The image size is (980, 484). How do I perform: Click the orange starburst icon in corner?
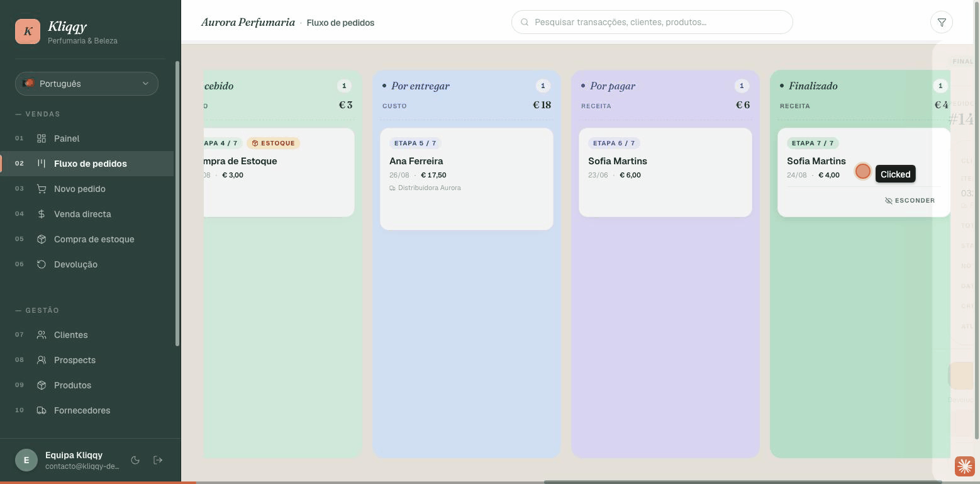coord(964,466)
